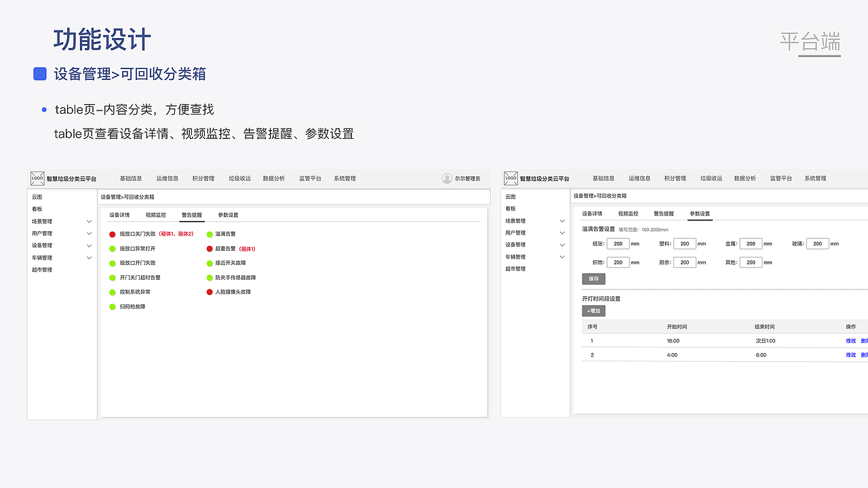Click the green dot beside 控制系统异常
Image resolution: width=868 pixels, height=488 pixels.
tap(113, 292)
